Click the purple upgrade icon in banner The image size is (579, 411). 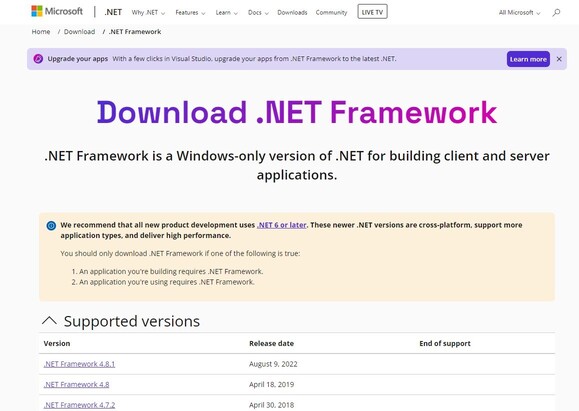(x=38, y=59)
